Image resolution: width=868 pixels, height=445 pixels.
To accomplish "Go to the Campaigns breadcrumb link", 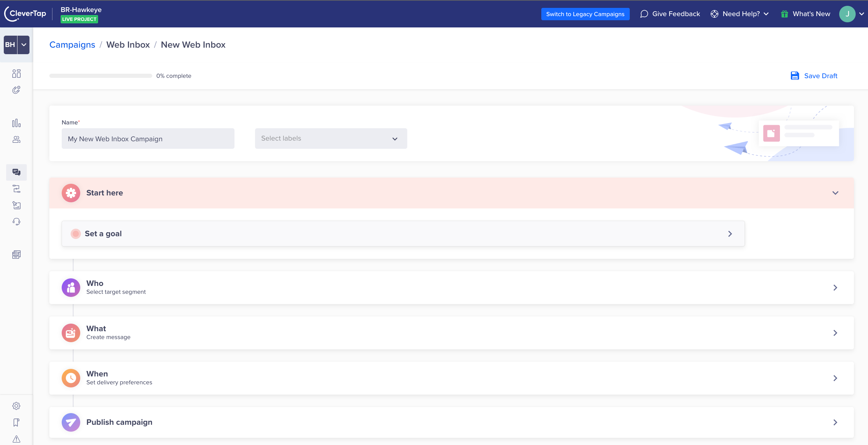I will [72, 45].
